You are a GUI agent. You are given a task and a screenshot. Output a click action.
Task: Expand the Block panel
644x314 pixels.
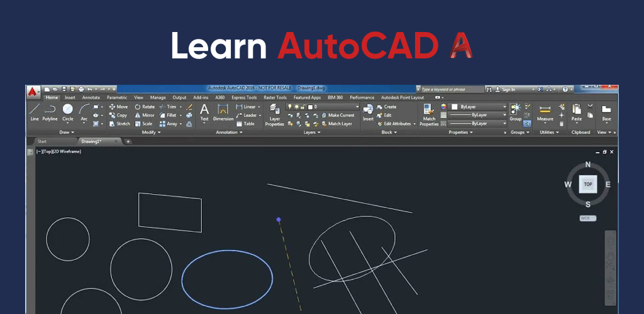coord(389,133)
